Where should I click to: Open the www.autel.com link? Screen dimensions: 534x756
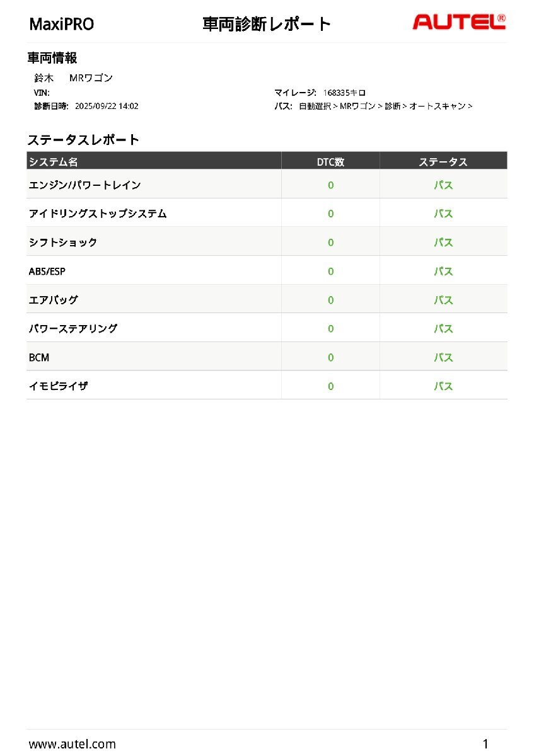point(73,744)
